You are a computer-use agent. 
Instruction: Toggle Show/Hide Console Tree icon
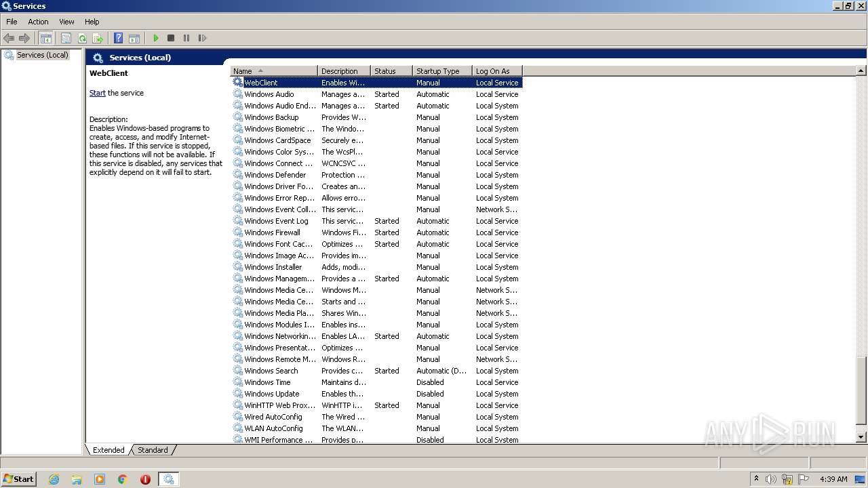tap(45, 38)
